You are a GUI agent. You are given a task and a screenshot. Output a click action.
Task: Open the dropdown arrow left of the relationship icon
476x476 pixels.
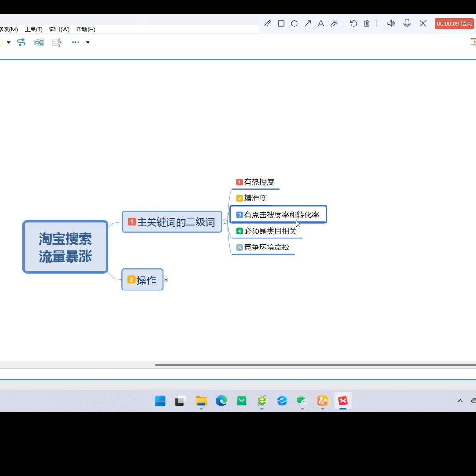click(8, 42)
